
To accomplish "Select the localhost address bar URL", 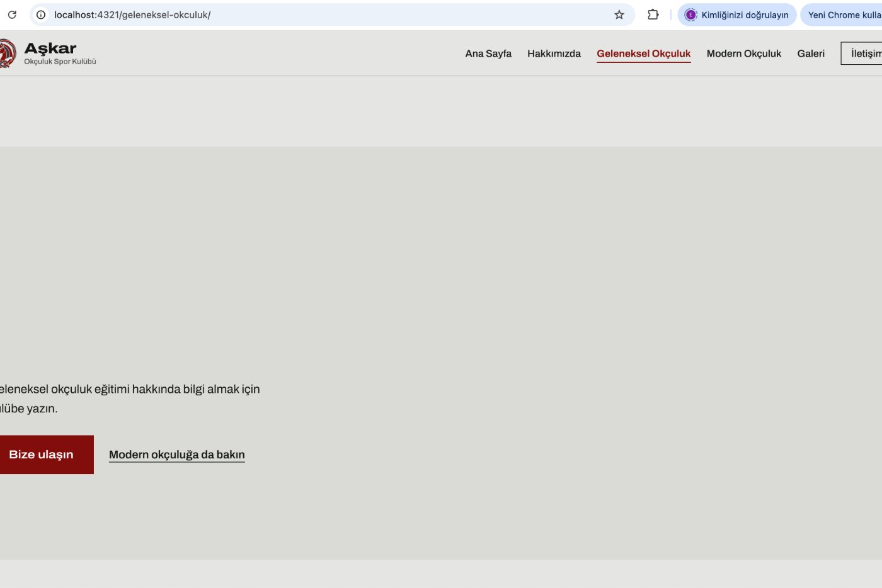I will coord(132,14).
